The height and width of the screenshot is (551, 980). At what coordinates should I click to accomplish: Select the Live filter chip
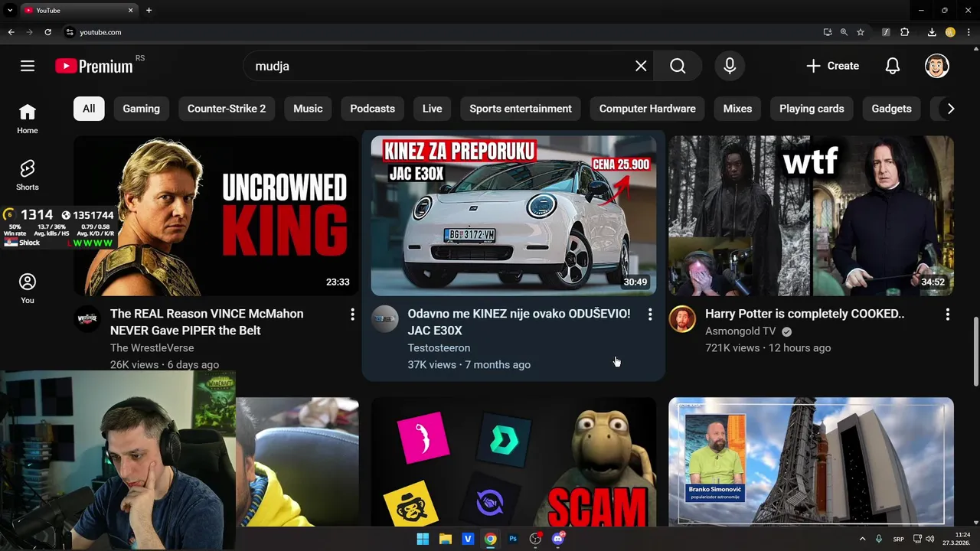(432, 109)
